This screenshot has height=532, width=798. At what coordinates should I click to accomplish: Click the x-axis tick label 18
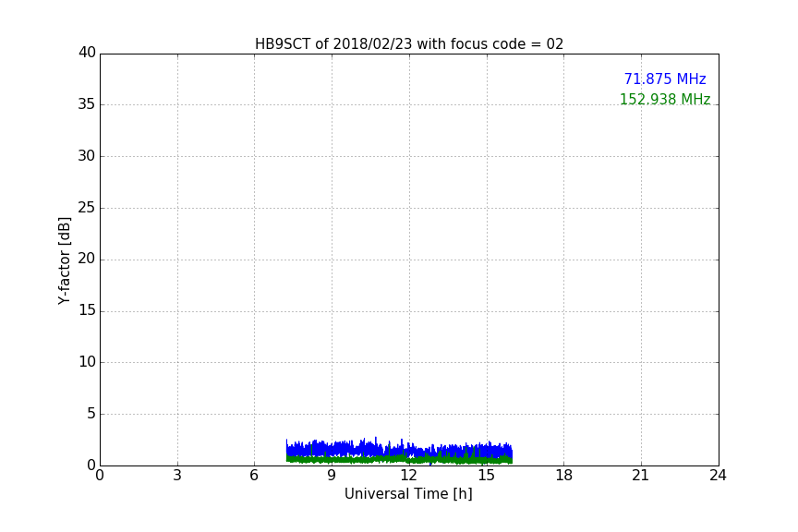564,476
